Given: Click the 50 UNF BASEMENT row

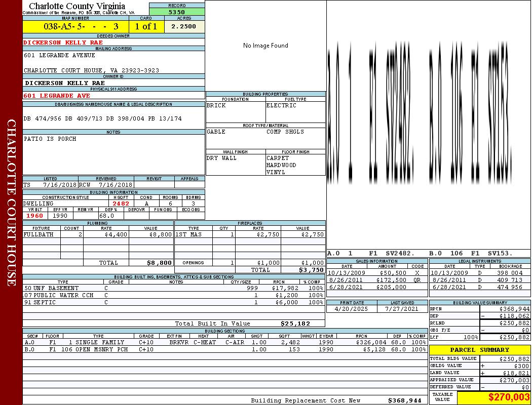Looking at the screenshot, I should point(174,289).
